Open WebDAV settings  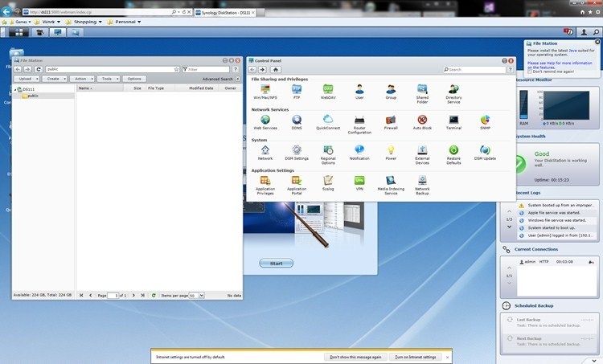[x=328, y=92]
